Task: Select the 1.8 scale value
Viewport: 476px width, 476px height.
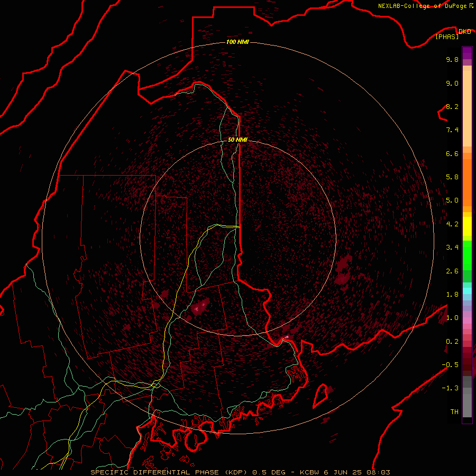Action: pyautogui.click(x=452, y=295)
